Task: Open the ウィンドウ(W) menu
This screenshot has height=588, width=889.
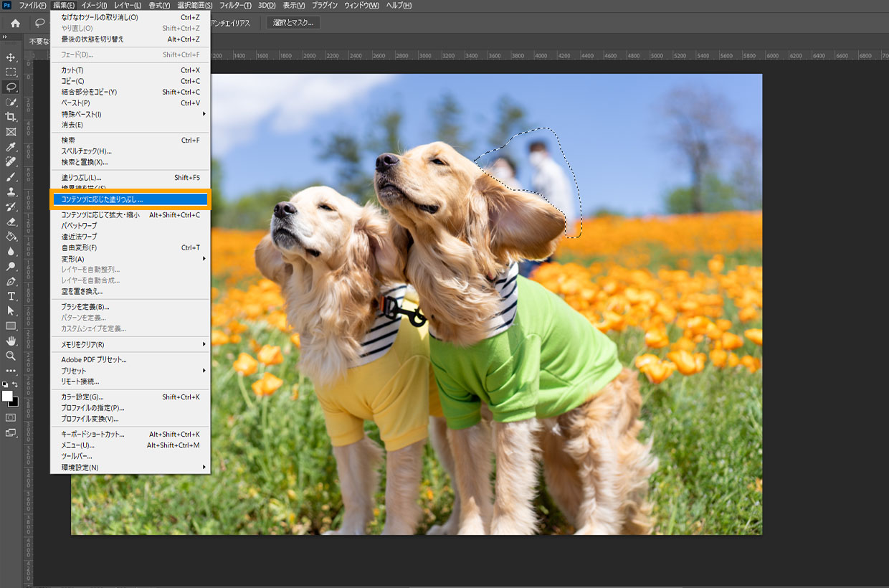Action: point(362,5)
